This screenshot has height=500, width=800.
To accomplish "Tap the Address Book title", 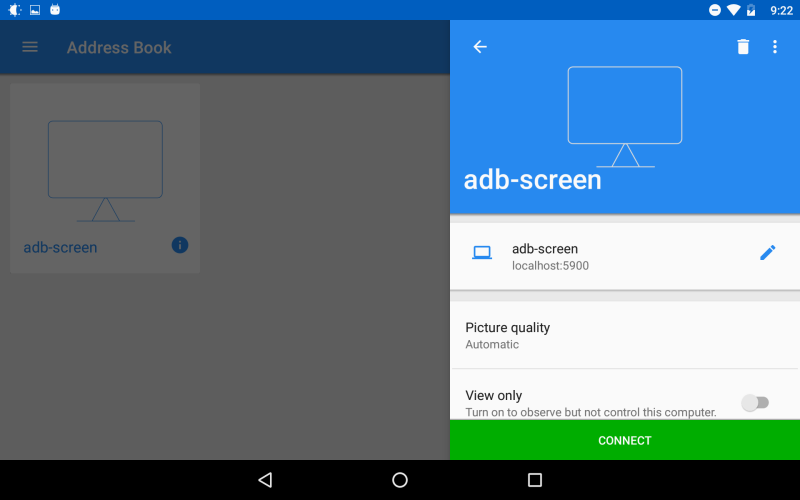I will (x=119, y=47).
